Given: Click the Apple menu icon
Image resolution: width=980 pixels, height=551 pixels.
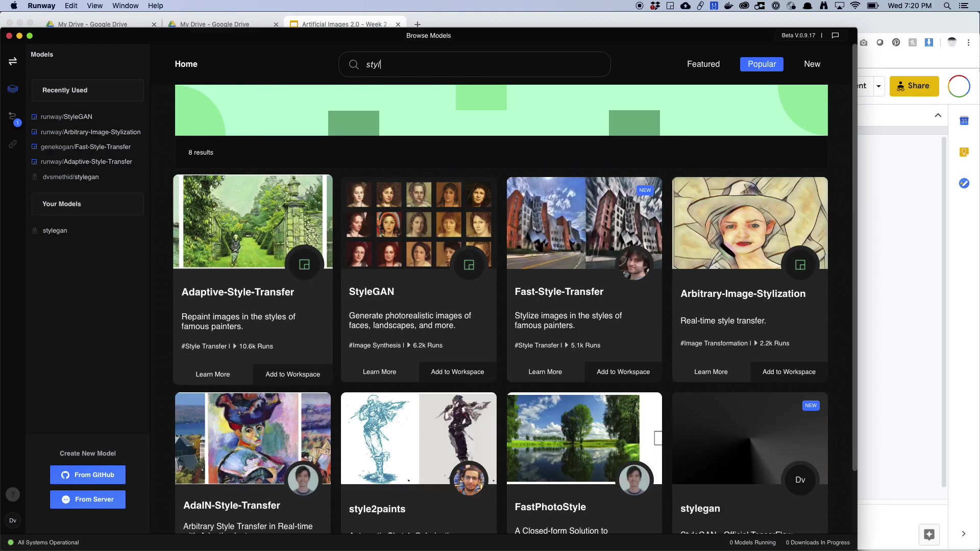Looking at the screenshot, I should pyautogui.click(x=14, y=6).
